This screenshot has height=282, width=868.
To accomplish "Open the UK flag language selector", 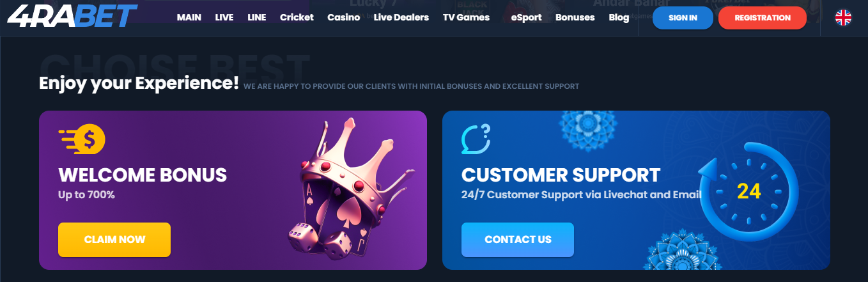I will click(x=843, y=18).
